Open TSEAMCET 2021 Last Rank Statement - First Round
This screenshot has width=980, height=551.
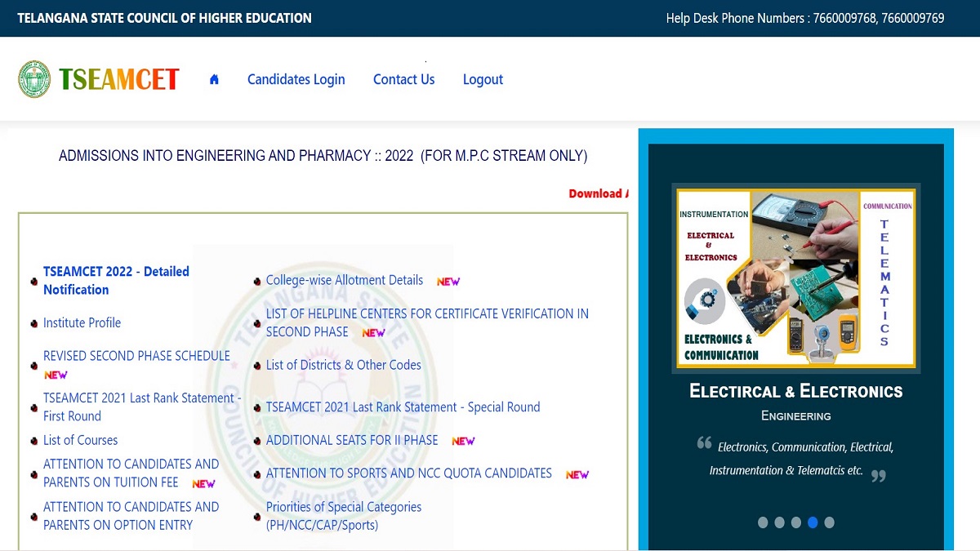(142, 407)
